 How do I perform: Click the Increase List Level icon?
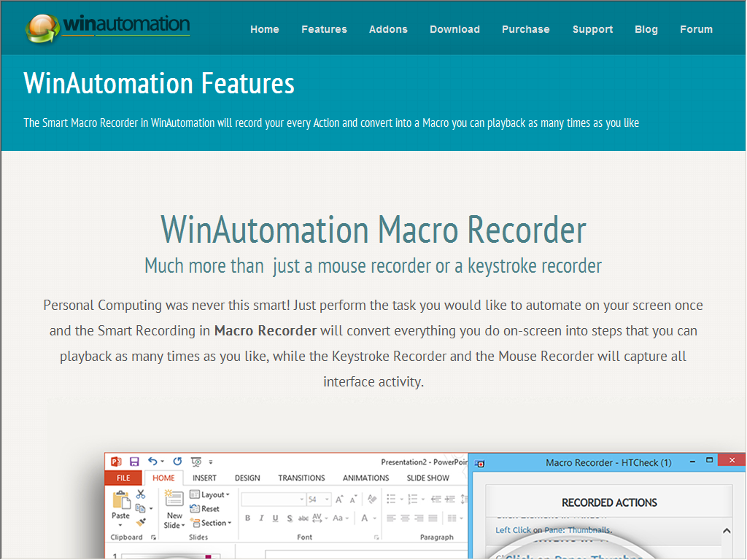449,499
